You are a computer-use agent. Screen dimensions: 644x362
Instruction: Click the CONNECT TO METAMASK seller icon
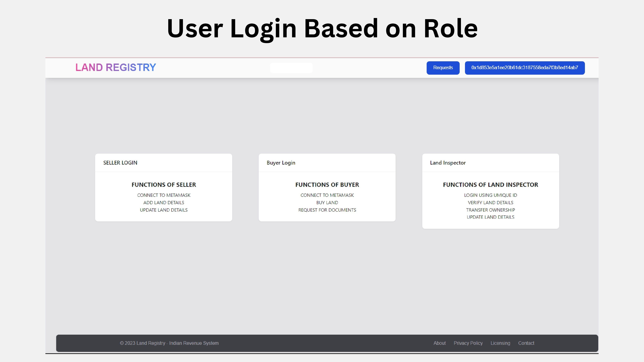pyautogui.click(x=164, y=195)
